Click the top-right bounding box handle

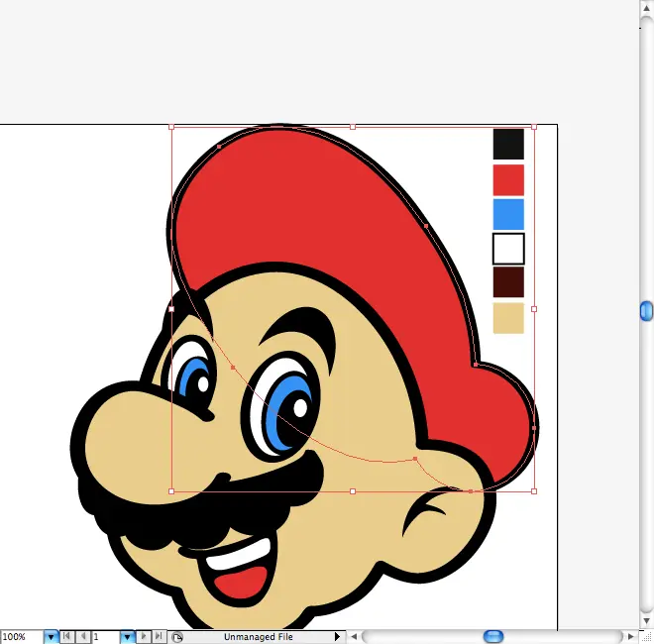click(534, 127)
